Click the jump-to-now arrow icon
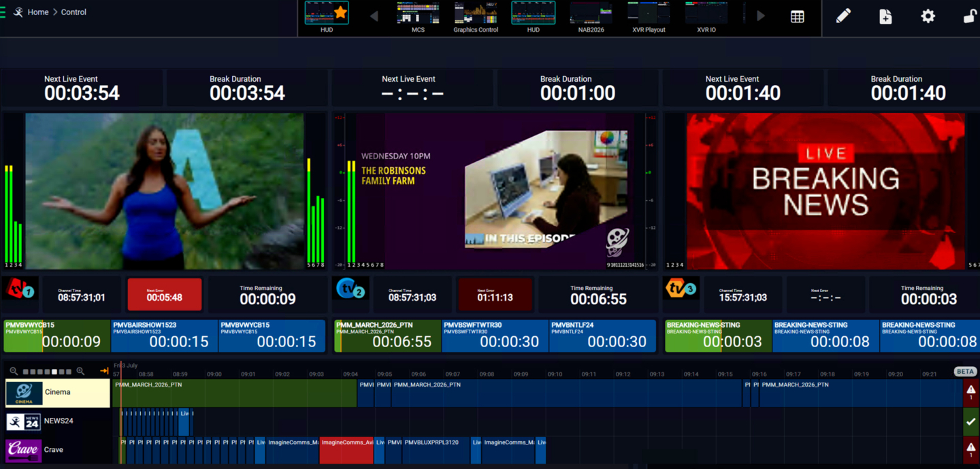 pyautogui.click(x=104, y=371)
